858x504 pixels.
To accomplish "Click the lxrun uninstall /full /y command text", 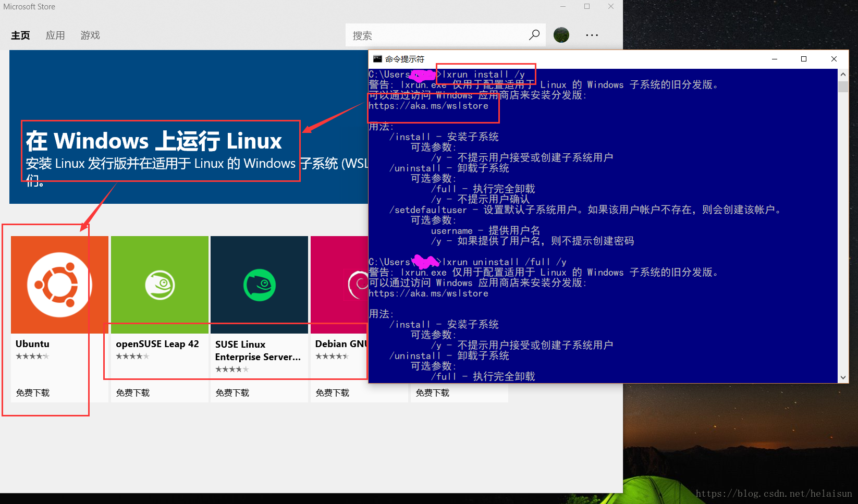I will coord(505,262).
